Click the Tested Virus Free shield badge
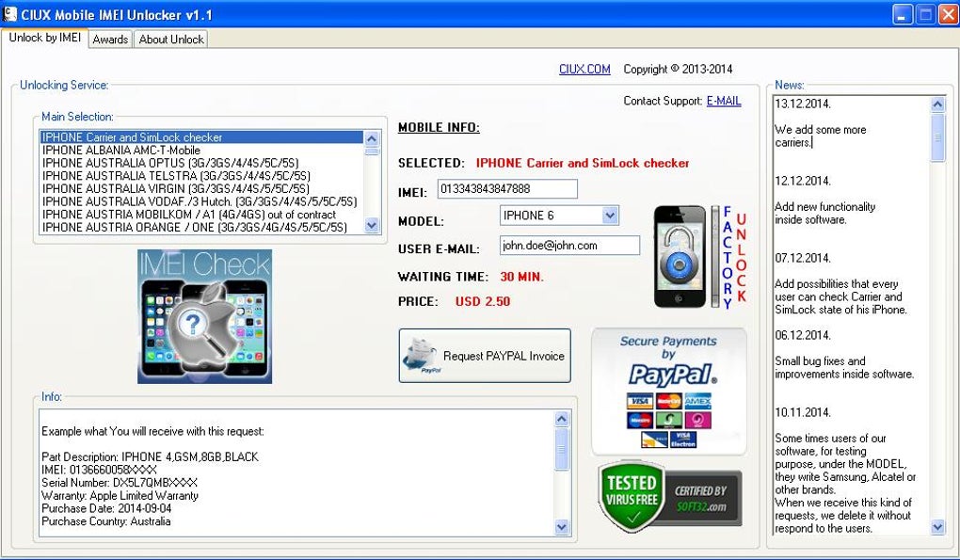This screenshot has width=960, height=560. (632, 496)
